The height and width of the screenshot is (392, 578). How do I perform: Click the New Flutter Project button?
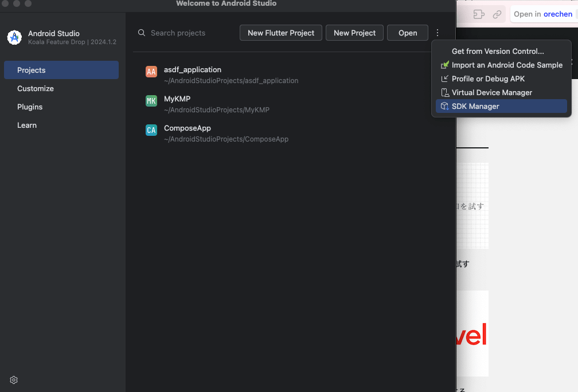[281, 33]
